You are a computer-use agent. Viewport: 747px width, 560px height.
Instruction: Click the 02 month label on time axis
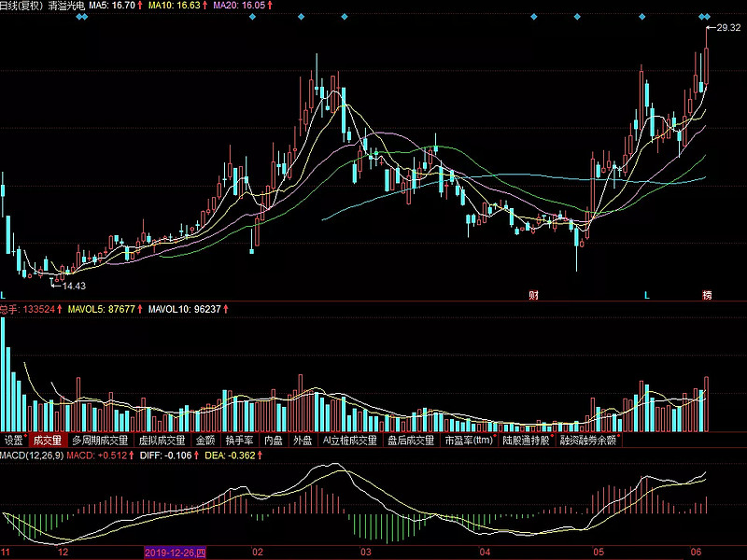click(x=258, y=553)
